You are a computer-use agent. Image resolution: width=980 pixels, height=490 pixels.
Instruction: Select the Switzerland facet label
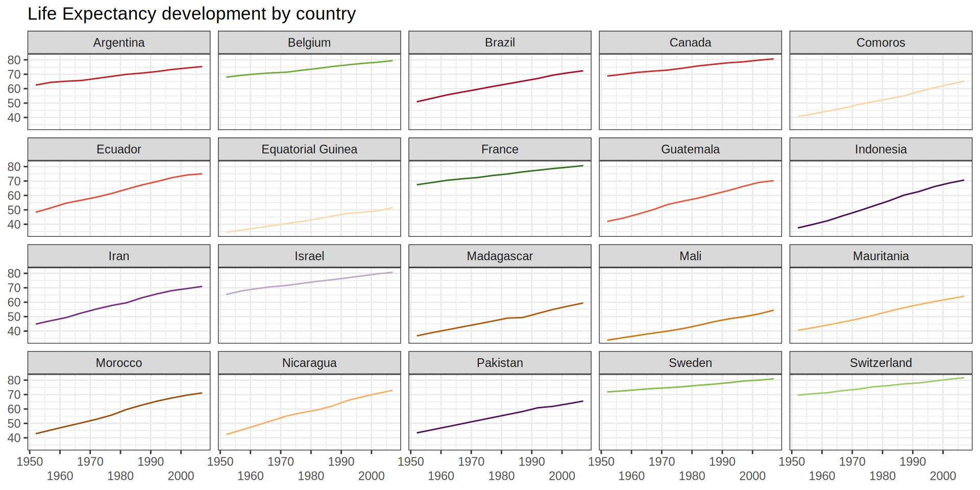pos(880,363)
